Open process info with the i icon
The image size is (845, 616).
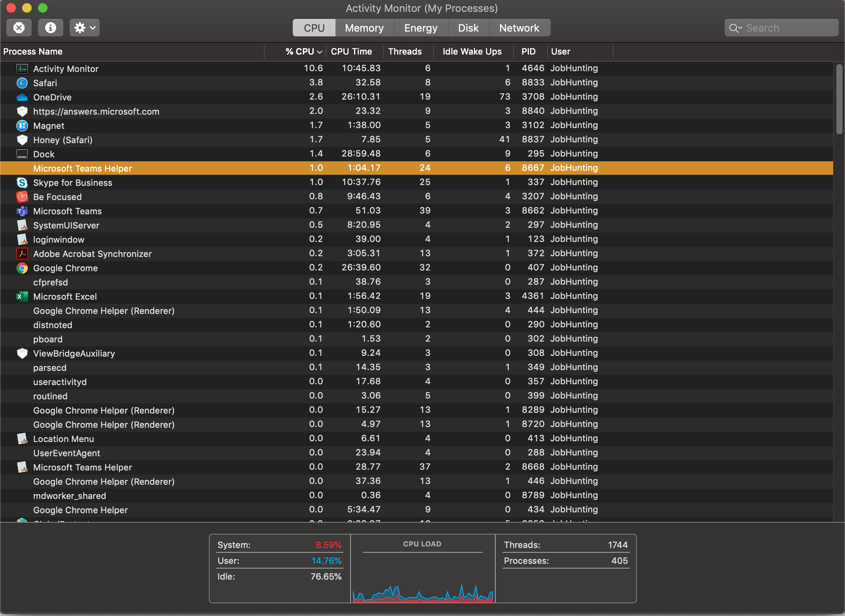coord(50,28)
